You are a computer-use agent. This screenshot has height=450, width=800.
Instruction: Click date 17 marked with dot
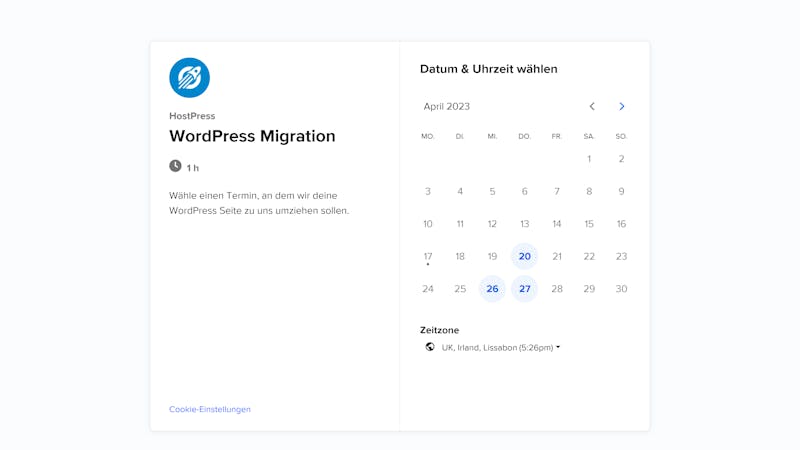coord(428,256)
